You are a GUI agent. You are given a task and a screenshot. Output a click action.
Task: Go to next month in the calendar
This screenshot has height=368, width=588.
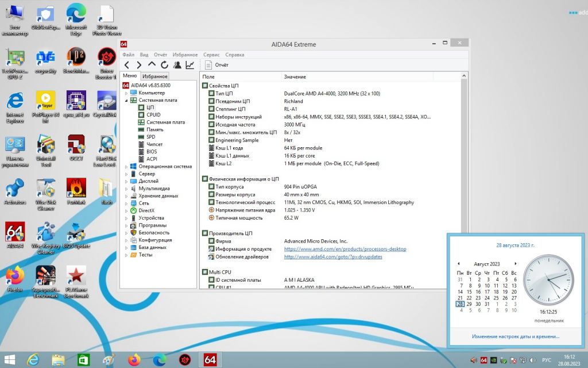click(516, 263)
